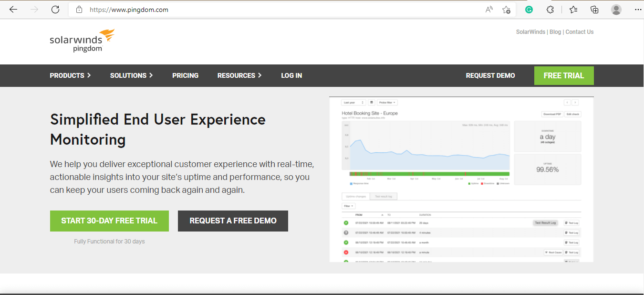The image size is (644, 295).
Task: Open Read aloud icon in address bar
Action: tap(489, 10)
